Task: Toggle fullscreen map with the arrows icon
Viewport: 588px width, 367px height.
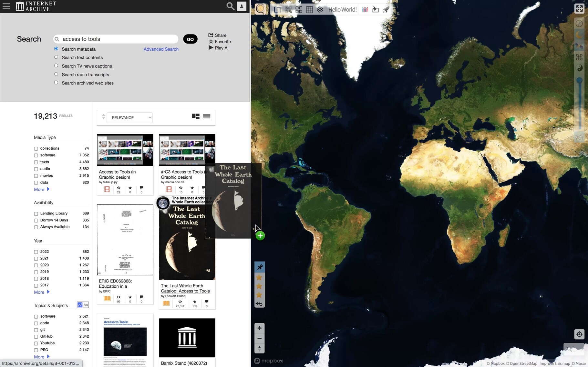Action: pyautogui.click(x=579, y=8)
